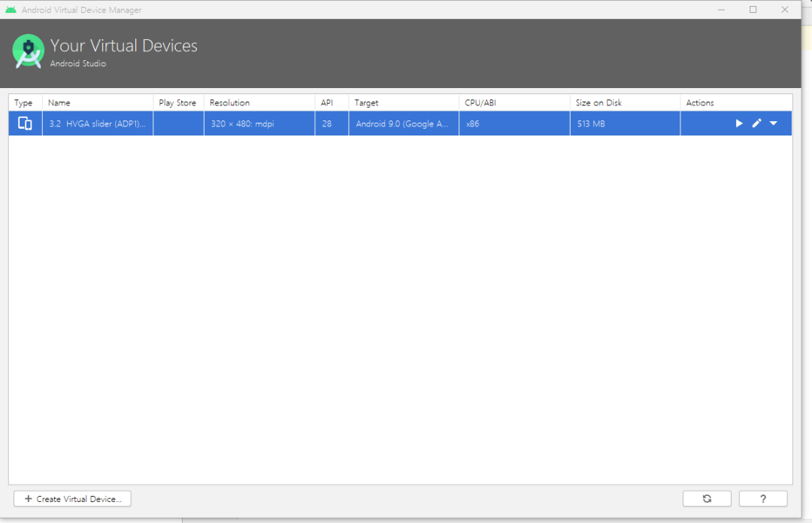The width and height of the screenshot is (812, 523).
Task: Open the Actions dropdown arrow for the device
Action: coord(773,123)
